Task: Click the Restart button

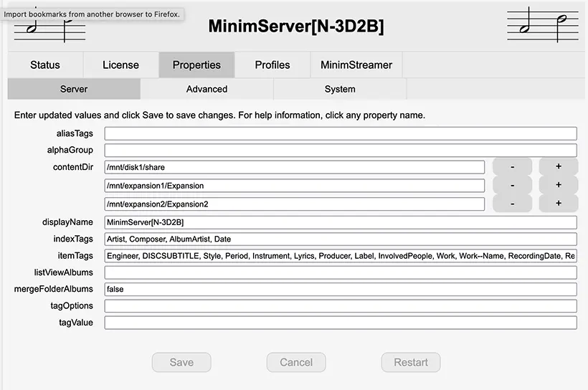Action: (411, 362)
